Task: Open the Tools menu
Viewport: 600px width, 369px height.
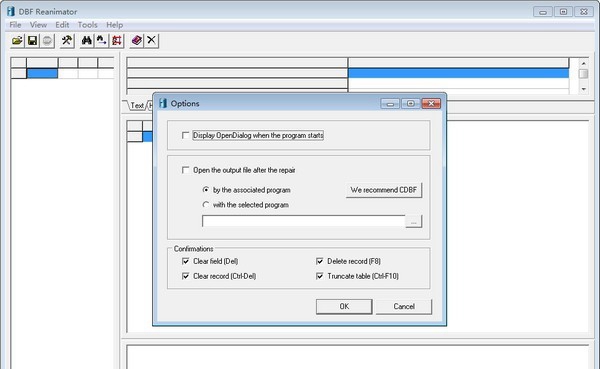Action: (88, 25)
